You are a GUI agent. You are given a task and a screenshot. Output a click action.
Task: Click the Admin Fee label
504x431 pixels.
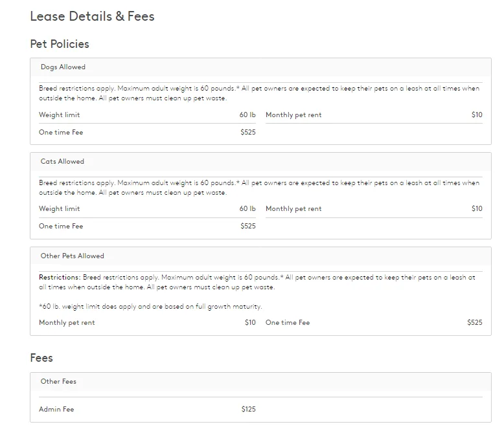click(56, 410)
